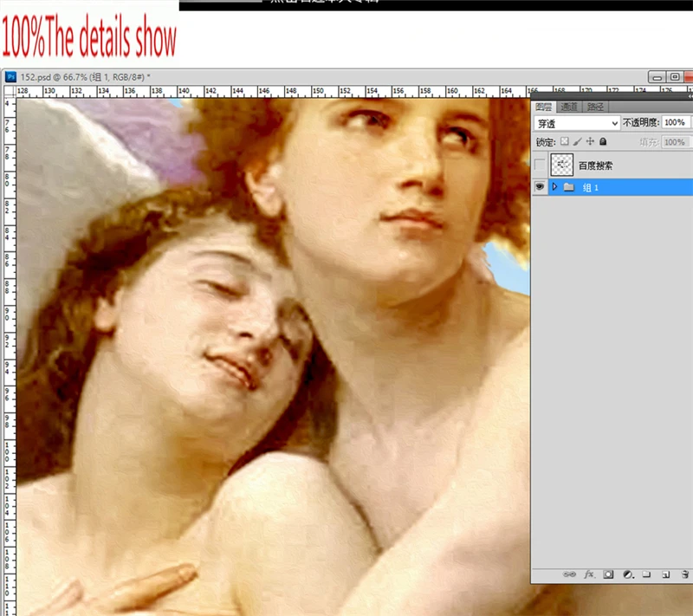
Task: Select the 百度搜索 layer thumbnail
Action: (x=562, y=165)
